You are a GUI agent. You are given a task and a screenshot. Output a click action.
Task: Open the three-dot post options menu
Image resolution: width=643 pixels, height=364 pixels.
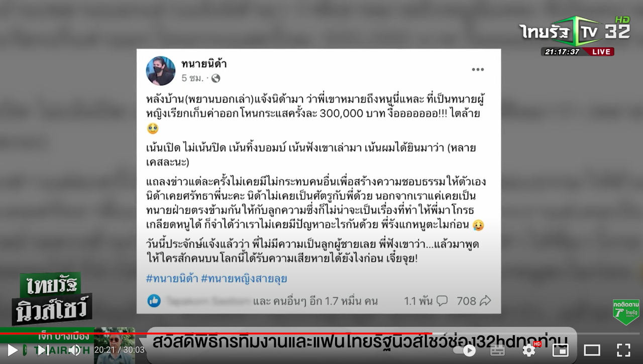(x=478, y=69)
